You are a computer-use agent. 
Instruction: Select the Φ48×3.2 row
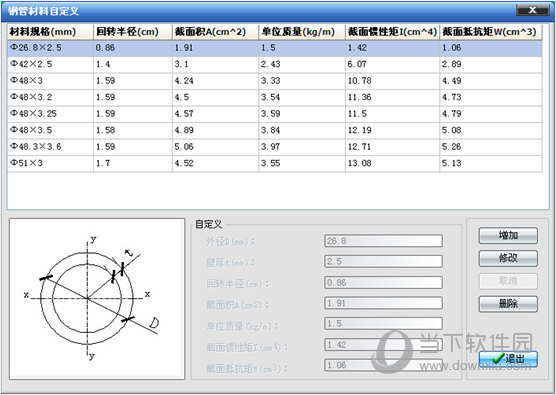coord(275,97)
